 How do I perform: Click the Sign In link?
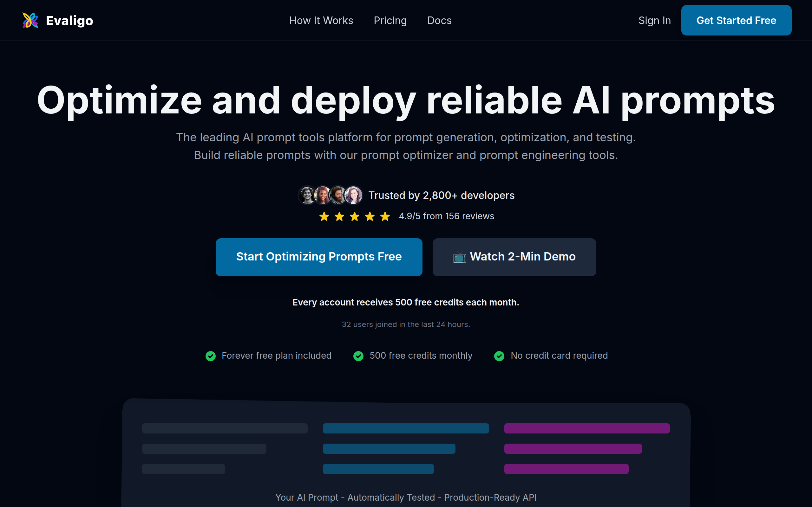[654, 21]
